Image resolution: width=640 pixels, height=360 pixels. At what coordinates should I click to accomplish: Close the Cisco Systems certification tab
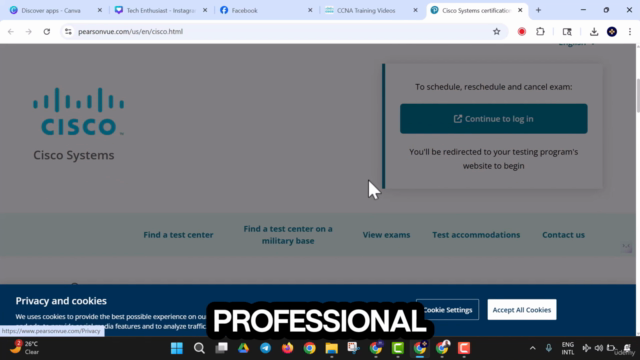coord(520,10)
